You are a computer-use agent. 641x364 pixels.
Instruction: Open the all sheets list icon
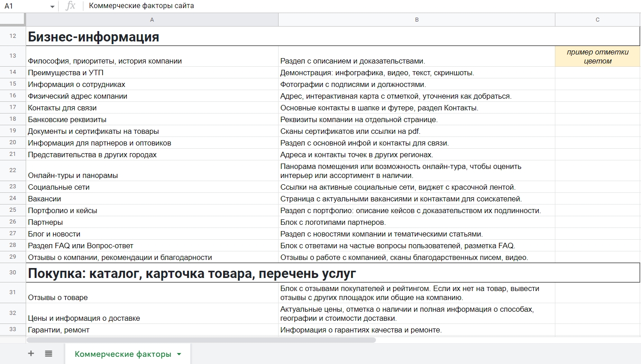48,353
